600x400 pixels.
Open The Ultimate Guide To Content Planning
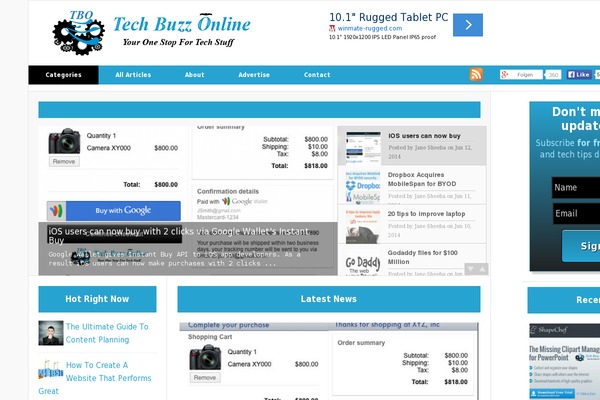pyautogui.click(x=107, y=333)
